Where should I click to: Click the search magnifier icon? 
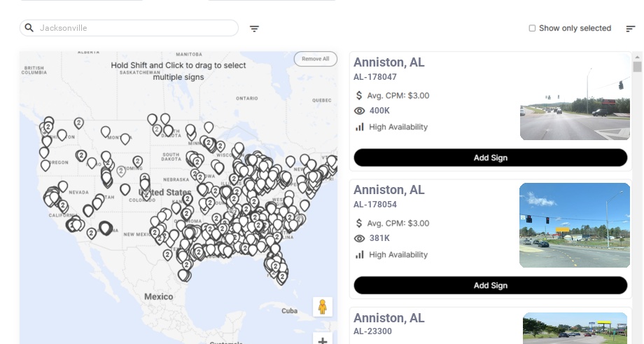pyautogui.click(x=29, y=28)
